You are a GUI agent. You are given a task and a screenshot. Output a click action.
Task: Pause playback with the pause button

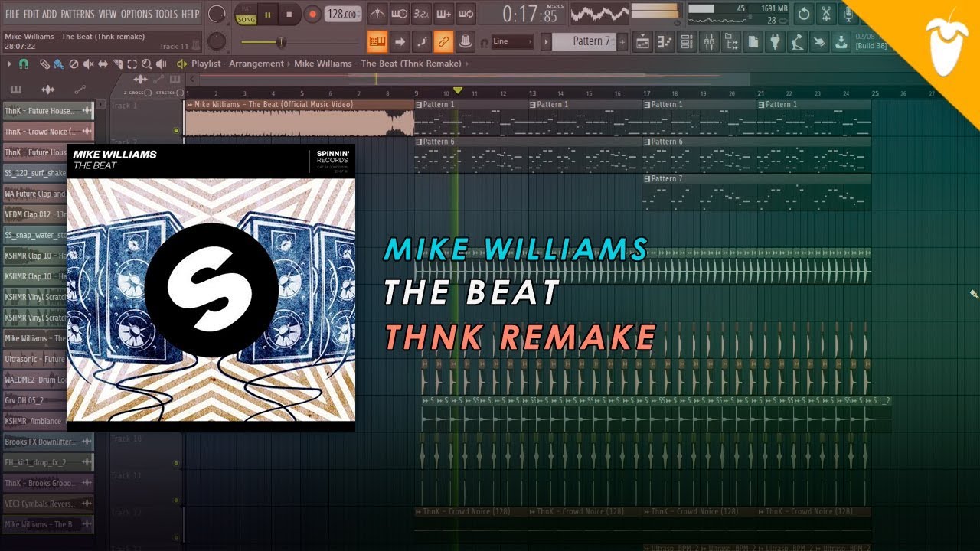(268, 14)
